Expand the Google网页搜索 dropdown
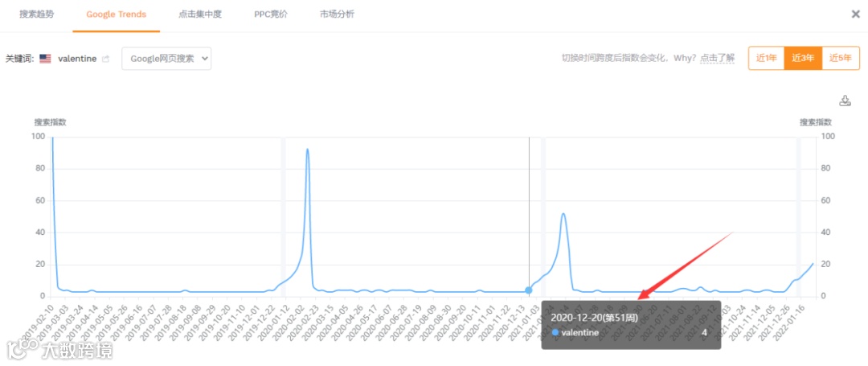The height and width of the screenshot is (366, 868). click(x=166, y=58)
